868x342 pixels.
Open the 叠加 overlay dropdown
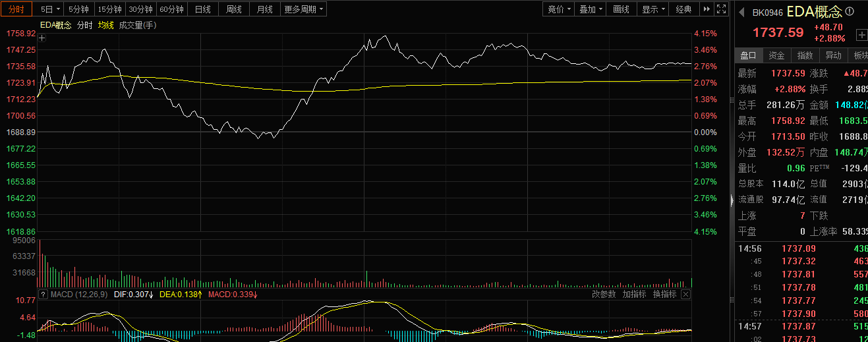591,9
